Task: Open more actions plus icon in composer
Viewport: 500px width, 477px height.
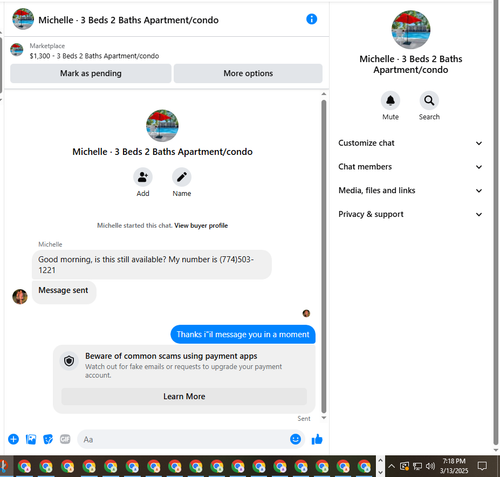Action: [x=13, y=439]
